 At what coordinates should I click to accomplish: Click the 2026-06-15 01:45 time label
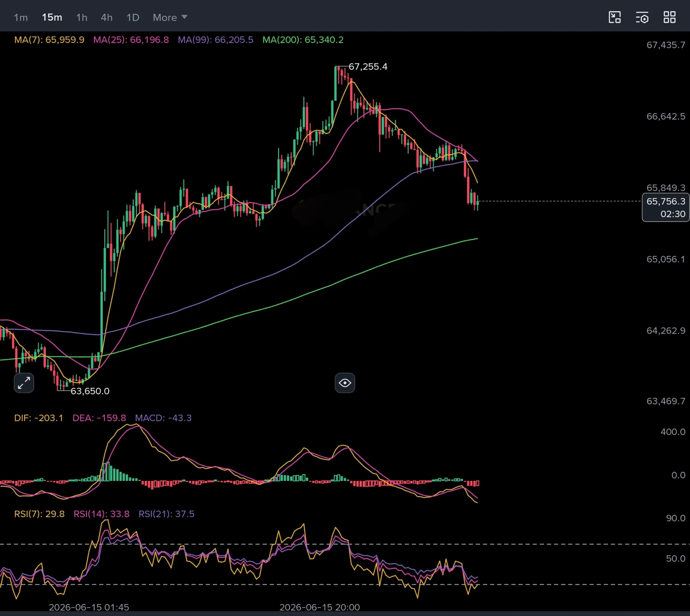click(x=89, y=608)
